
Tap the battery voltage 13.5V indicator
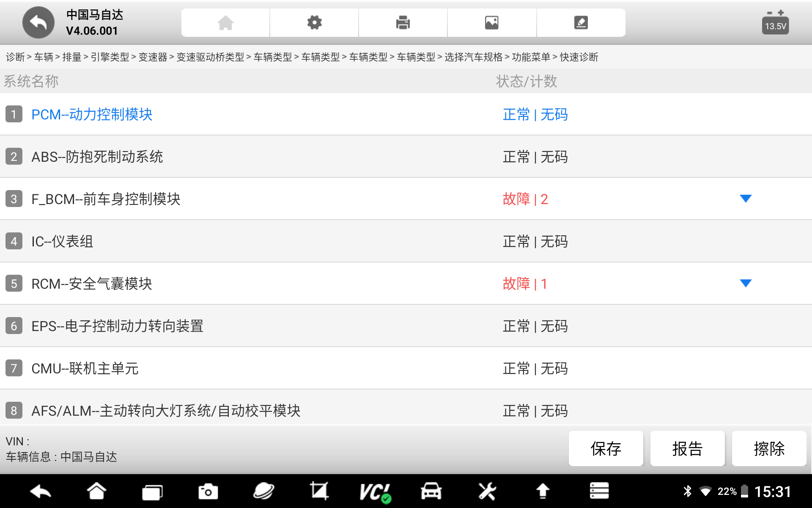pyautogui.click(x=775, y=24)
